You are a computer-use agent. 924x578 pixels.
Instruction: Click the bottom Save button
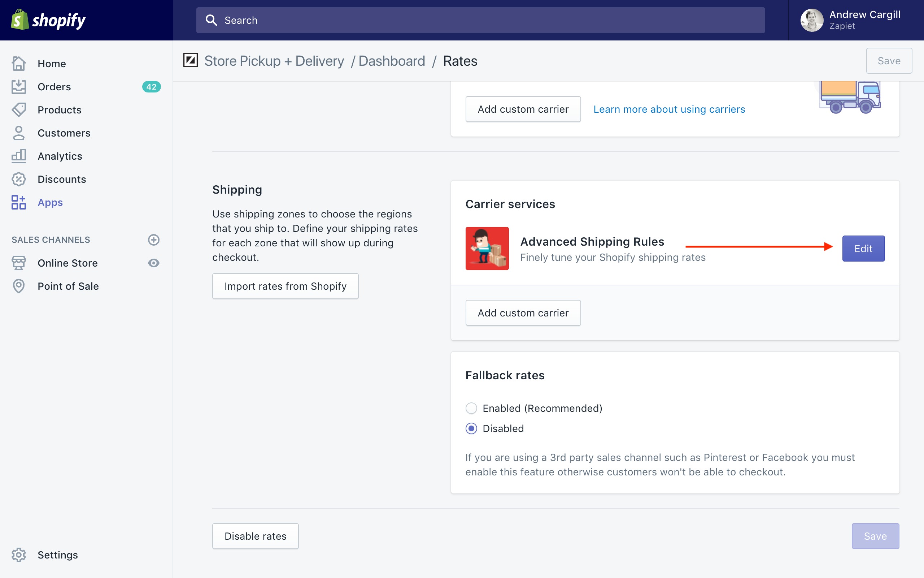(x=875, y=536)
